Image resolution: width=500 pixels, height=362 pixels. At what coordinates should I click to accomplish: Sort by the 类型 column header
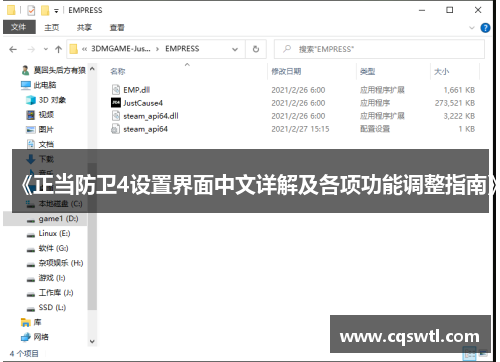pyautogui.click(x=368, y=71)
